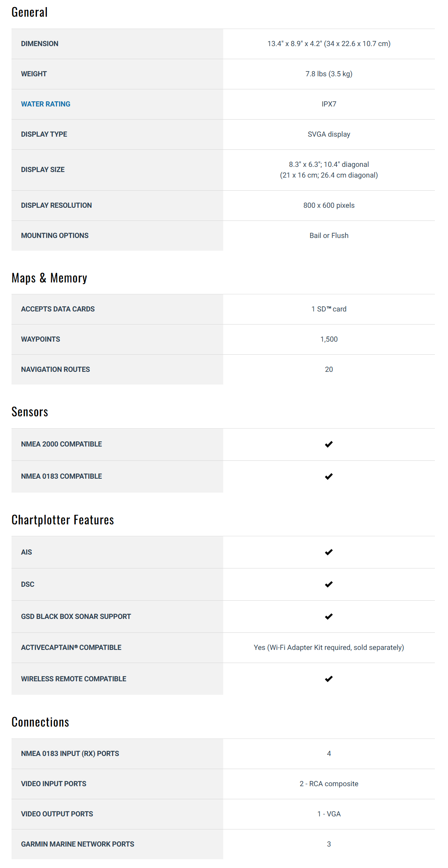Click the Wireless Remote Compatible checkmark
This screenshot has height=868, width=448.
tap(328, 679)
